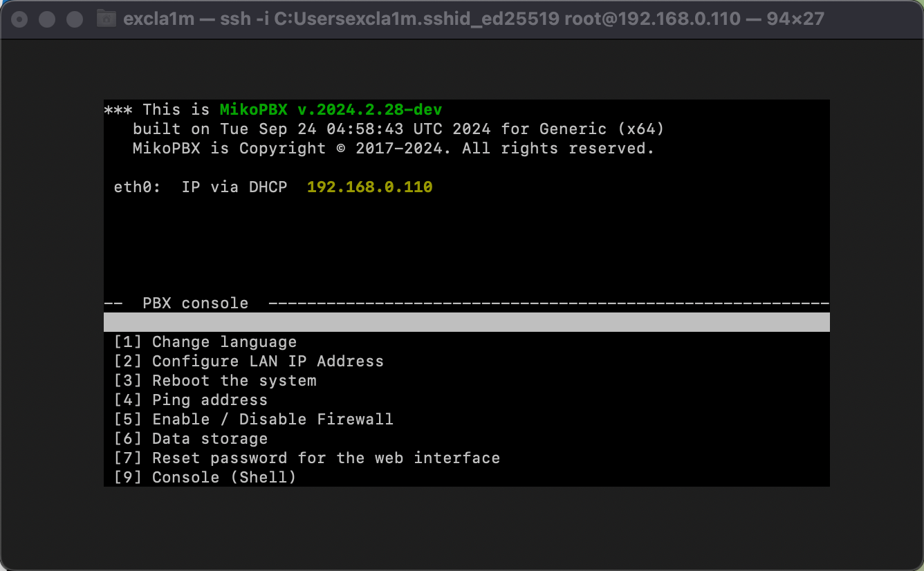924x571 pixels.
Task: Choose Configure LAN IP Address
Action: tap(248, 362)
